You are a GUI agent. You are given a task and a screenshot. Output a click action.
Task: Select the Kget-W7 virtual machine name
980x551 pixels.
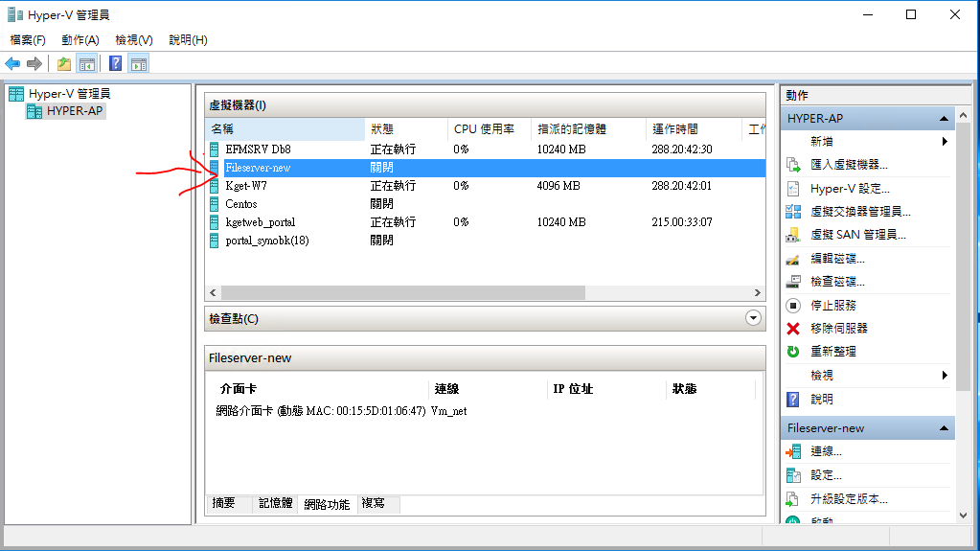(x=246, y=186)
